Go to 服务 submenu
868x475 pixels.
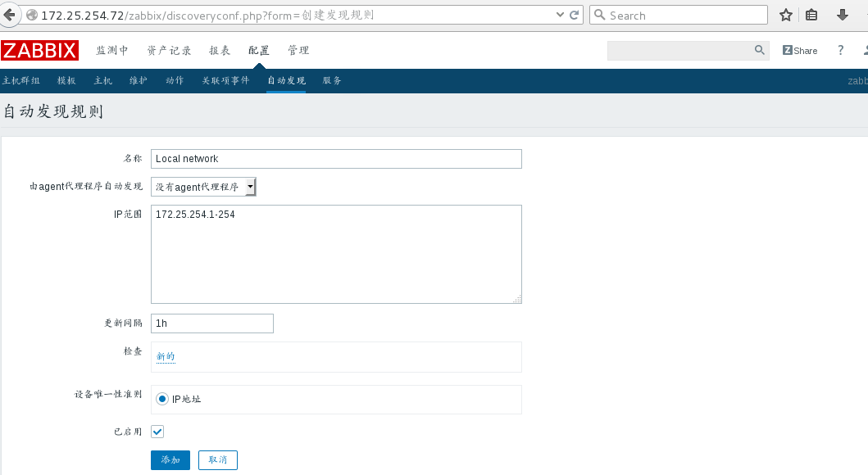(x=332, y=81)
